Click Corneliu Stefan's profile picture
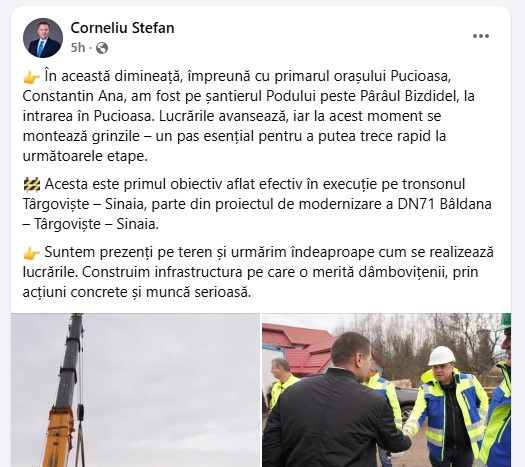 (x=43, y=38)
